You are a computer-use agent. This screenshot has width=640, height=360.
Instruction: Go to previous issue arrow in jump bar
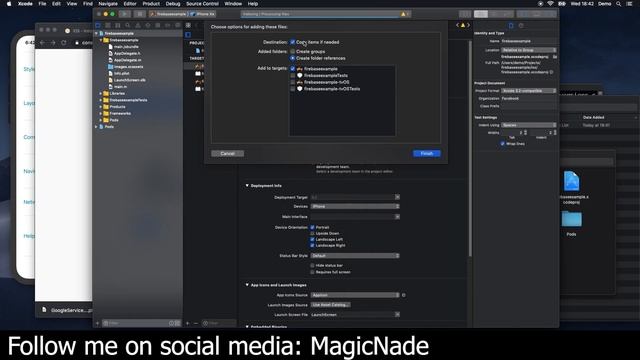[458, 25]
